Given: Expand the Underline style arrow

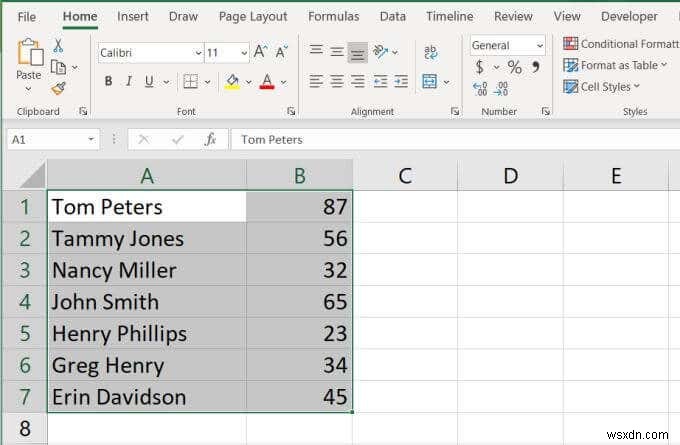Looking at the screenshot, I should coord(166,82).
